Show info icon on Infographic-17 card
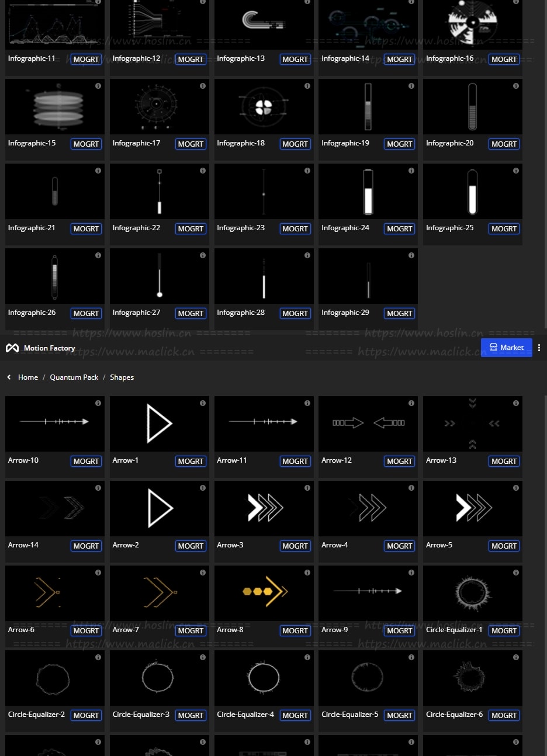This screenshot has height=756, width=547. tap(203, 86)
